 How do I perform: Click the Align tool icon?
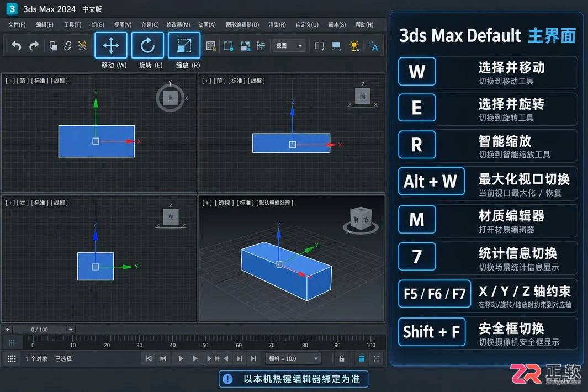click(x=261, y=46)
